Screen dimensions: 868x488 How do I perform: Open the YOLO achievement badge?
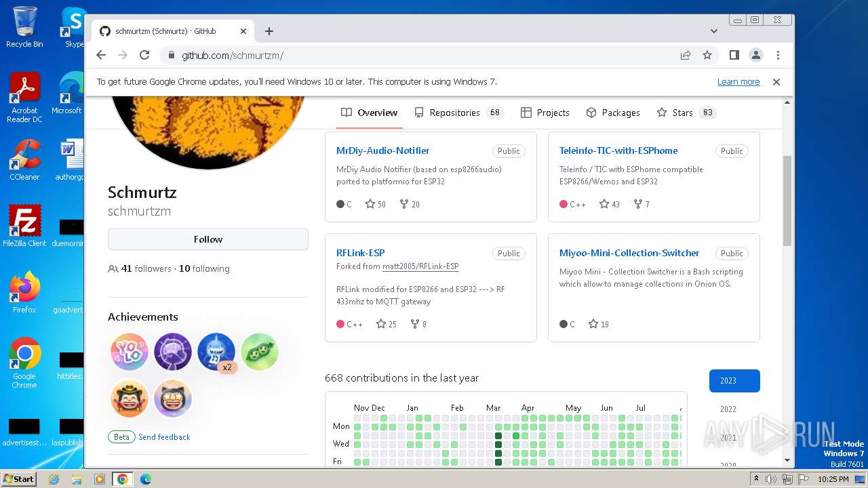pyautogui.click(x=130, y=352)
